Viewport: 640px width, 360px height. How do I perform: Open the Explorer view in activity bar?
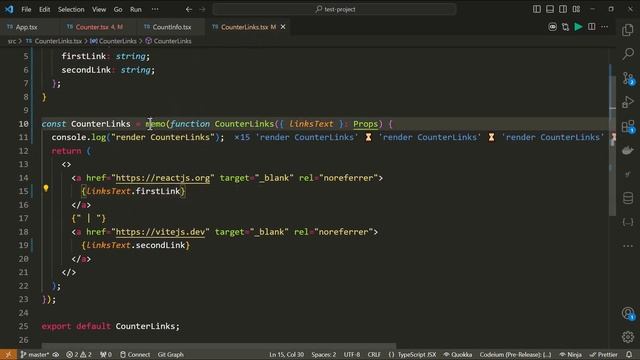628,30
